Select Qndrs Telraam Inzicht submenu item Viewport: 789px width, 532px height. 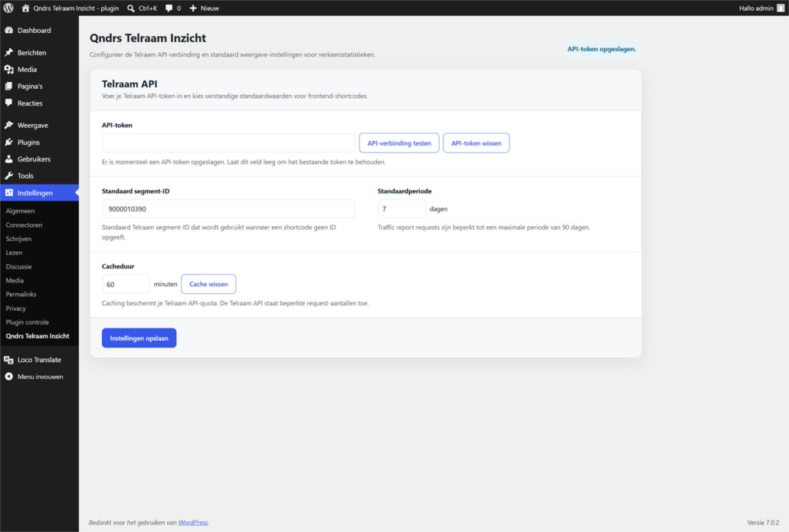[38, 336]
